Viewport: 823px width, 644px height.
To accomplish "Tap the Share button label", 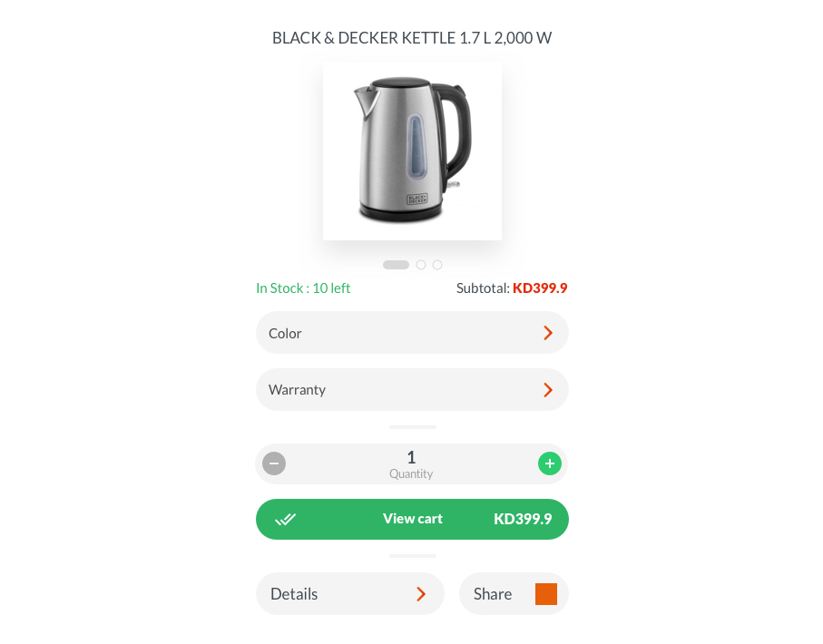I will pos(493,594).
